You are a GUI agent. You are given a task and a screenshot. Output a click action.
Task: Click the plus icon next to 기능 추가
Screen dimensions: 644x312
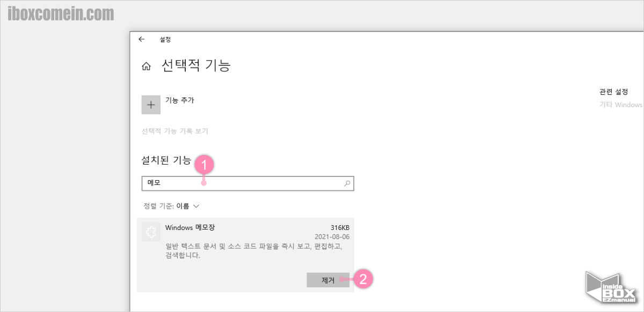tap(151, 105)
